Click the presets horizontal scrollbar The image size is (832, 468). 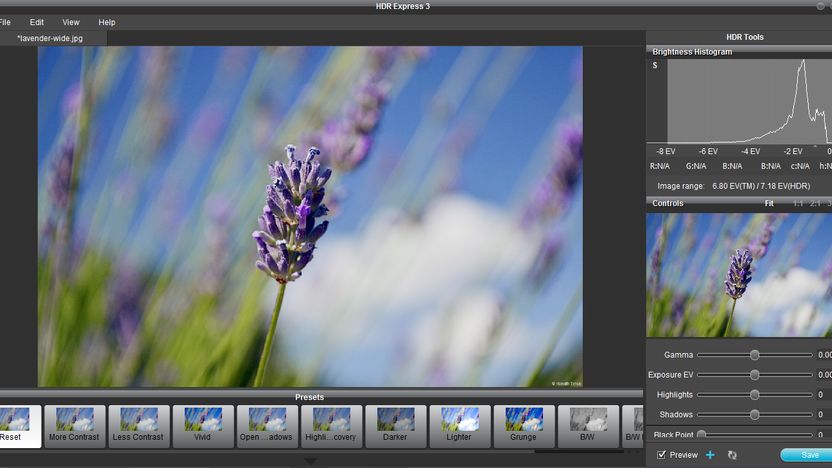point(579,452)
